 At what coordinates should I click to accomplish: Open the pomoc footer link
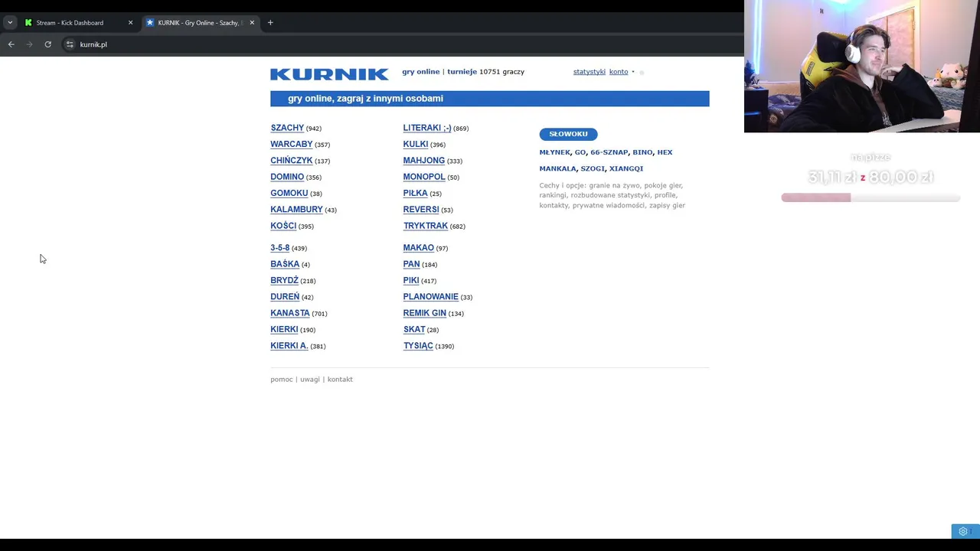point(282,380)
